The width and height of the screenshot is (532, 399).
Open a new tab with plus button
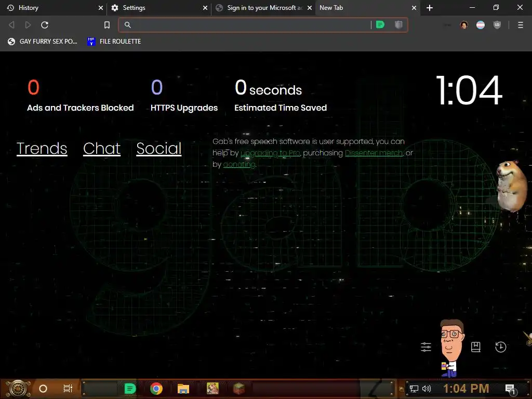430,8
